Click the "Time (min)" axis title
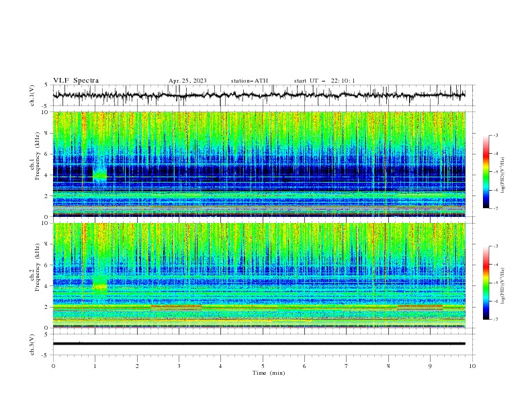 click(x=269, y=373)
